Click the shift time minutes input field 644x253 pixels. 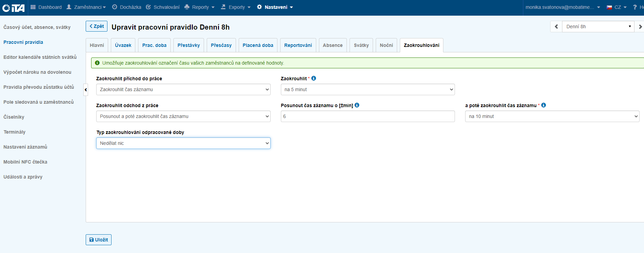pyautogui.click(x=368, y=116)
